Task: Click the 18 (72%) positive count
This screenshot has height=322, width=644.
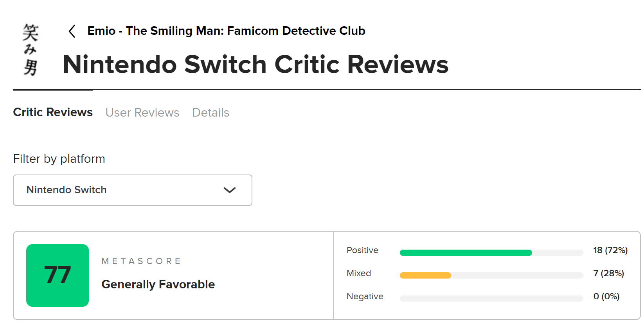Action: pyautogui.click(x=610, y=250)
